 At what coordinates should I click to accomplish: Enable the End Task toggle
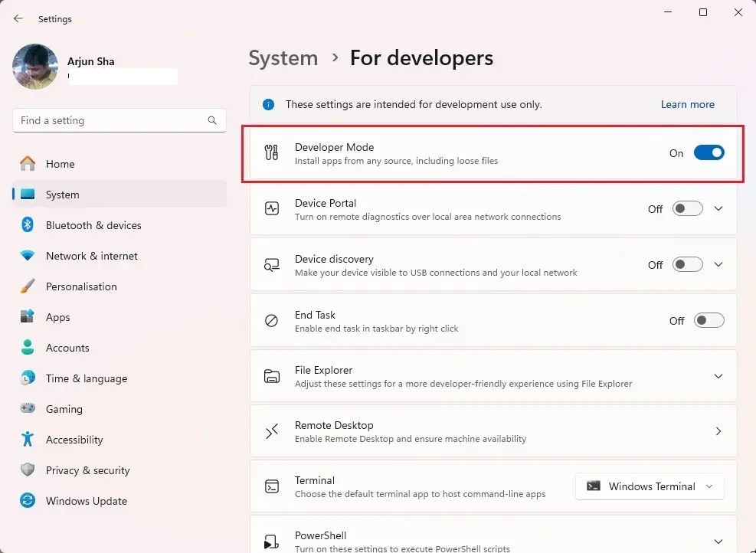point(709,321)
